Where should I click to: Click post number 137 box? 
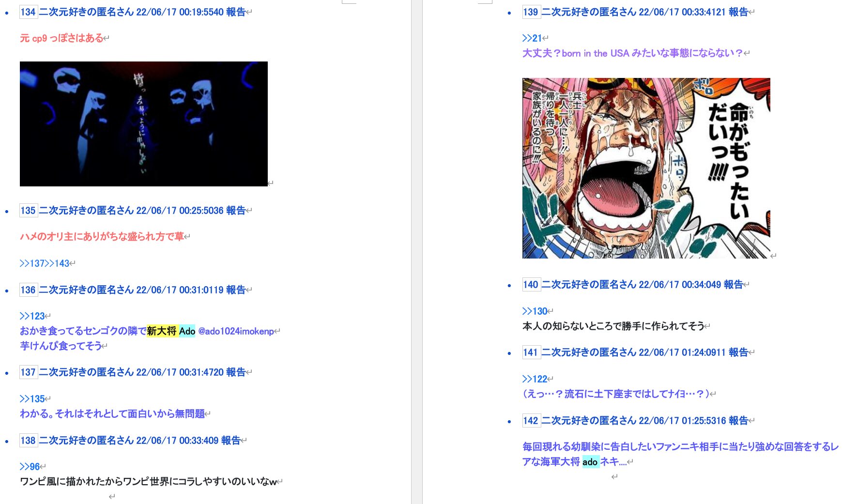pyautogui.click(x=28, y=372)
